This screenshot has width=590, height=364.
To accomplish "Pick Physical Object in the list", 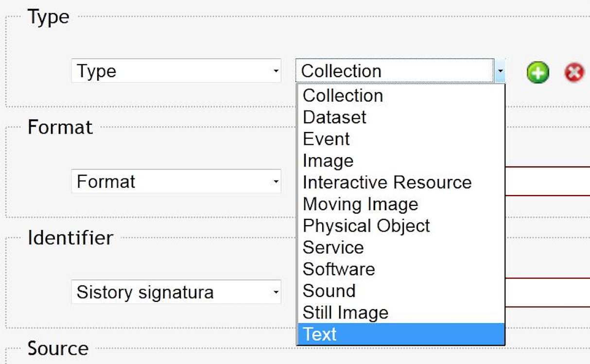I will [366, 226].
